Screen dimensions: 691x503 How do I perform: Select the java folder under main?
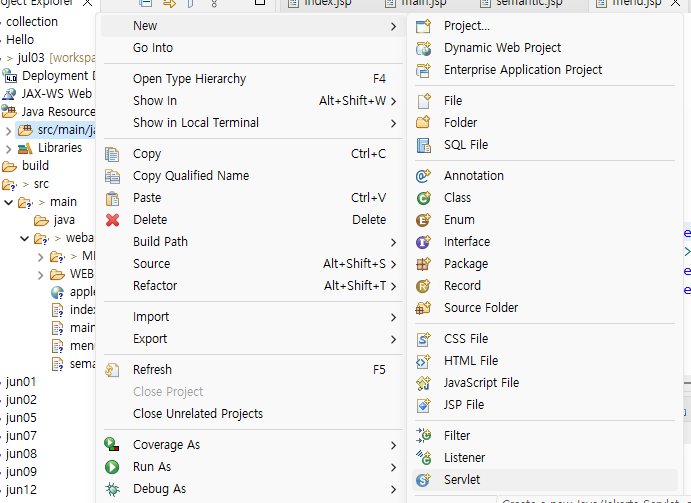pos(64,220)
